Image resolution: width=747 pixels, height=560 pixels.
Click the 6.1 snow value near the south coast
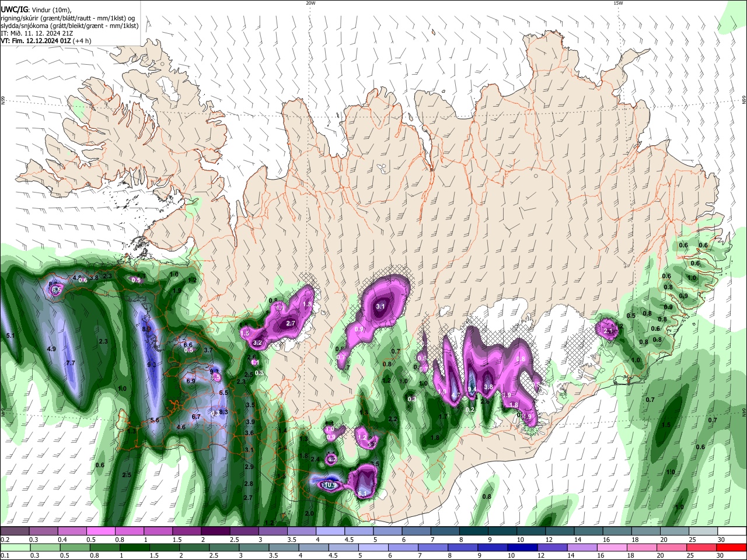[362, 494]
